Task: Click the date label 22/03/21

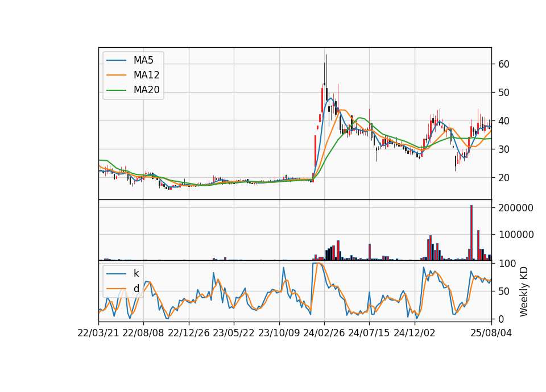Action: click(x=98, y=333)
